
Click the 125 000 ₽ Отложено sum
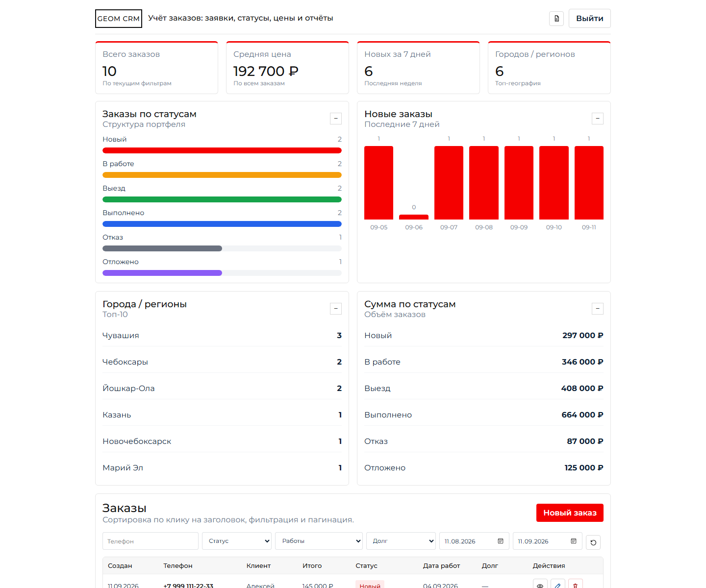pos(583,468)
